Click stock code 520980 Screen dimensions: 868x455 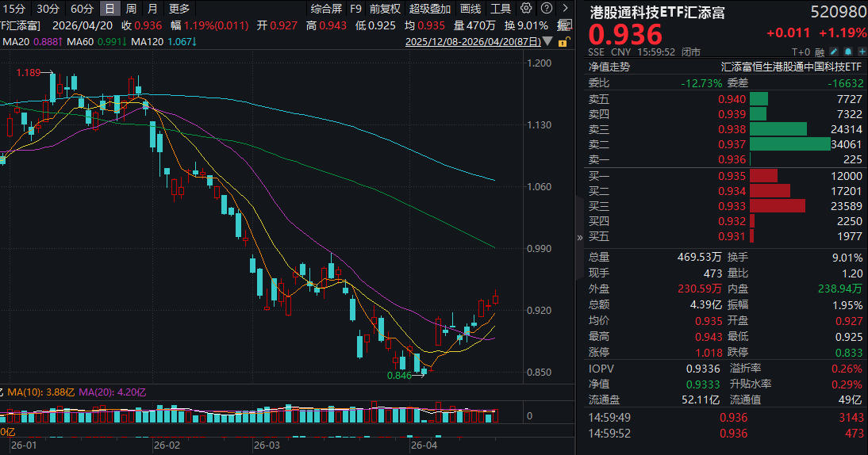pyautogui.click(x=838, y=12)
